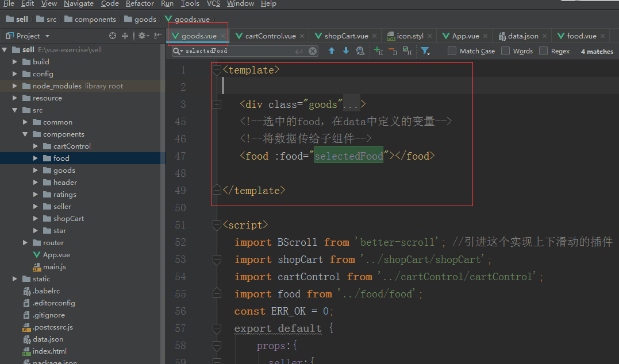Expand the build folder

[x=15, y=61]
